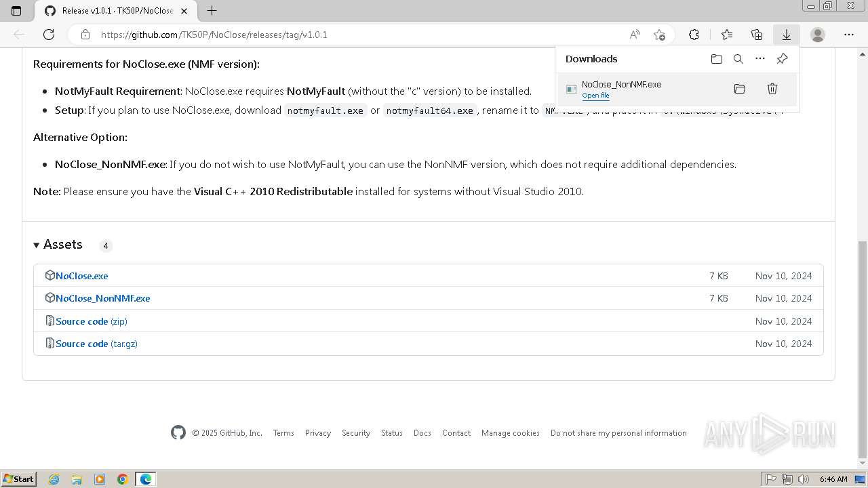Open the Security footer link
868x488 pixels.
[356, 433]
